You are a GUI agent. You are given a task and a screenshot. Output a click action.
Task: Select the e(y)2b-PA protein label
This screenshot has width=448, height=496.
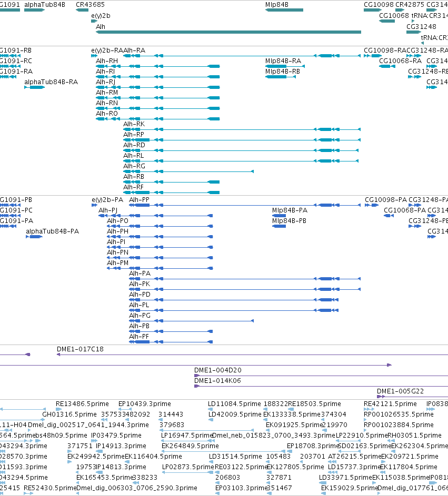(107, 199)
